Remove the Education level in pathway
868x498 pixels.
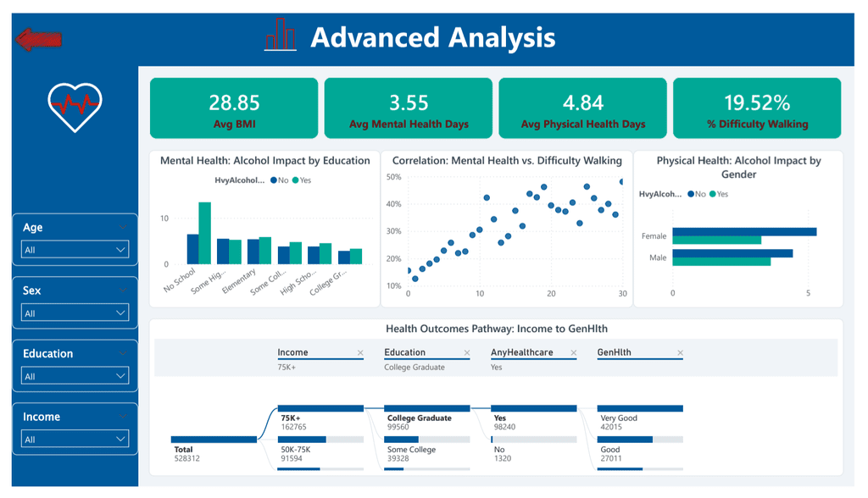tap(467, 353)
